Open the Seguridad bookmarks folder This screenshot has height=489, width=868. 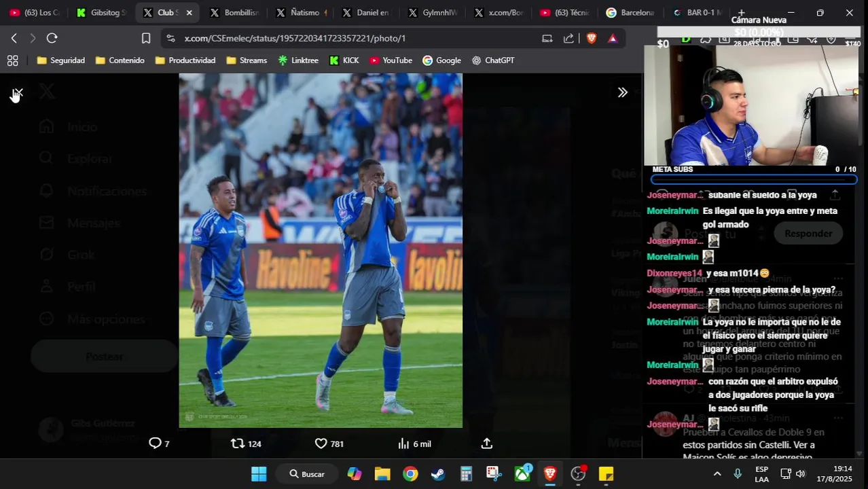pos(61,60)
